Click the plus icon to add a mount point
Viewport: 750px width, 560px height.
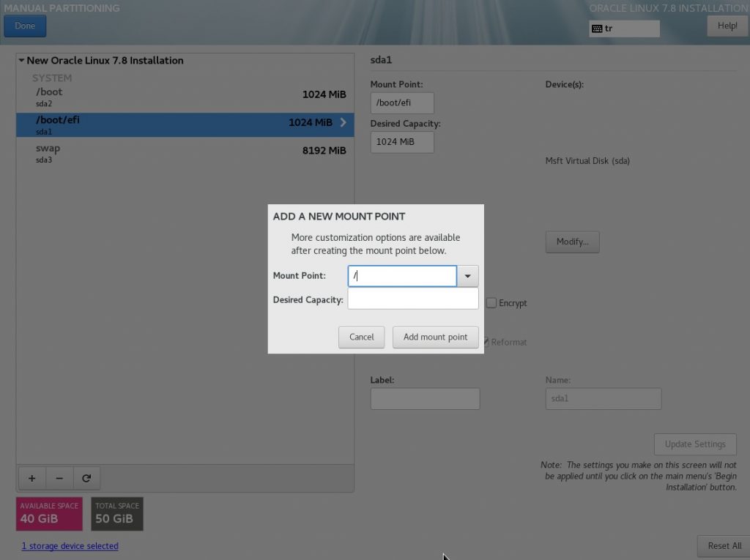point(32,478)
